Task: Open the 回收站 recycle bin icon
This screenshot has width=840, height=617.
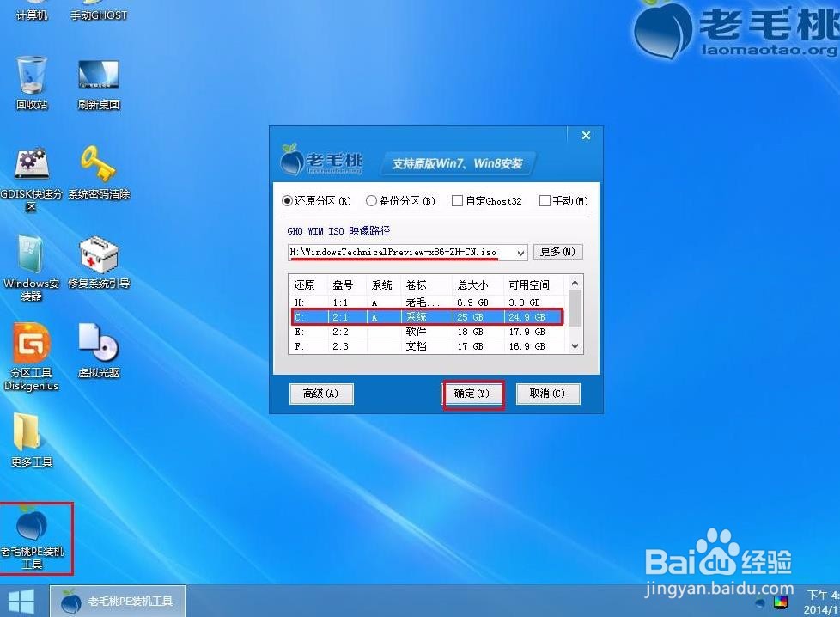Action: pyautogui.click(x=32, y=83)
